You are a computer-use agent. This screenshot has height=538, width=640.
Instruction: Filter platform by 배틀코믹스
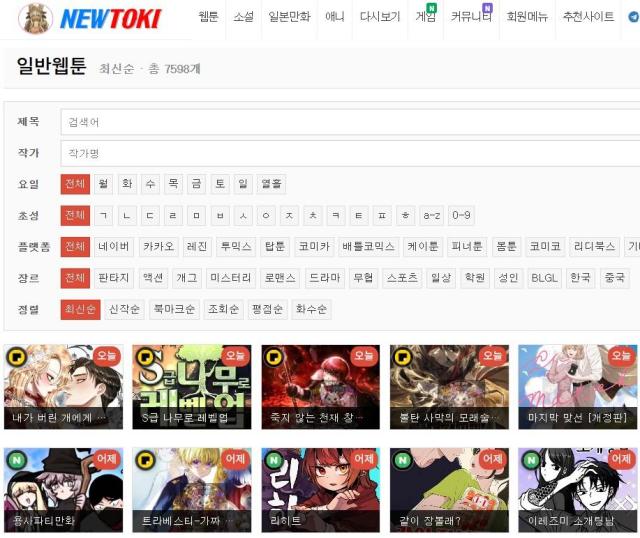click(x=368, y=247)
